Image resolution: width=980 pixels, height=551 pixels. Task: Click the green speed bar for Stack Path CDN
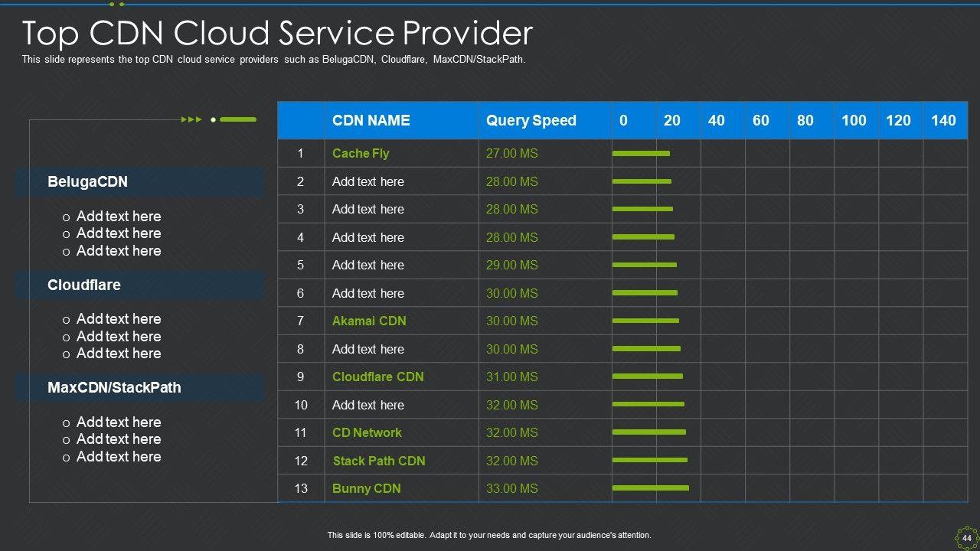point(650,460)
